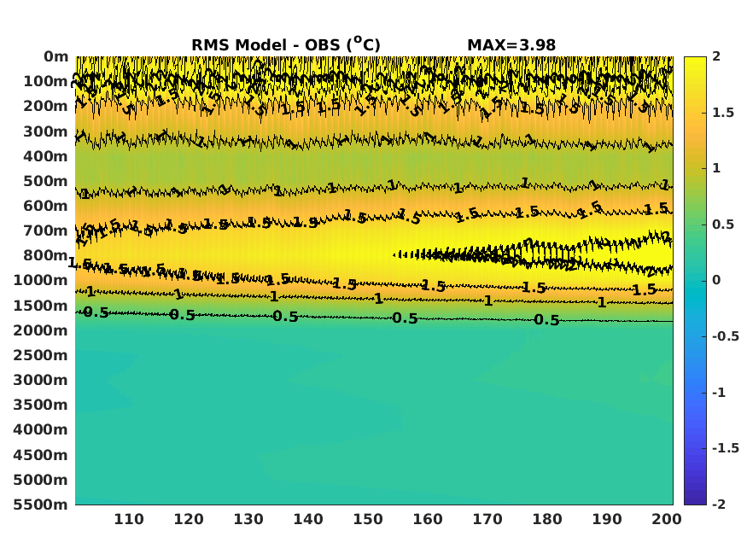Click the '180' x-axis tick label

pos(547,519)
